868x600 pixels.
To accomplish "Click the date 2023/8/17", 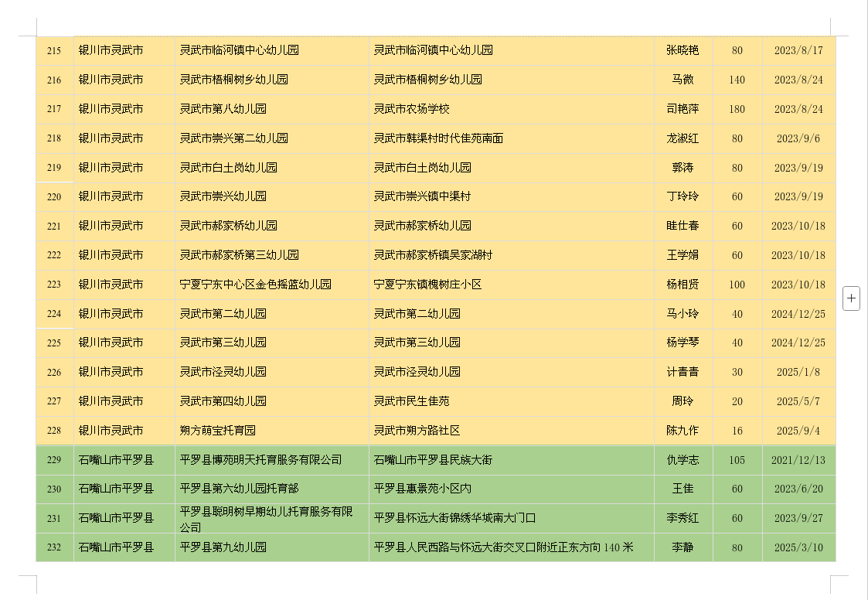I will tap(798, 50).
